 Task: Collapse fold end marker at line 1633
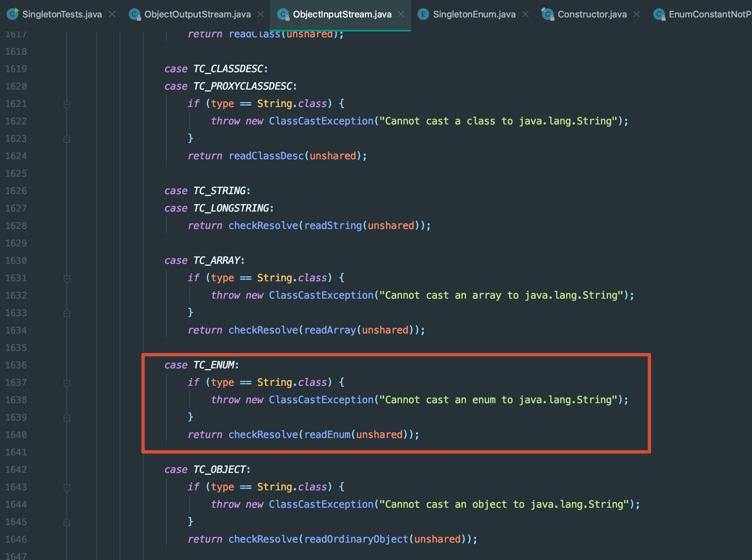[x=67, y=313]
